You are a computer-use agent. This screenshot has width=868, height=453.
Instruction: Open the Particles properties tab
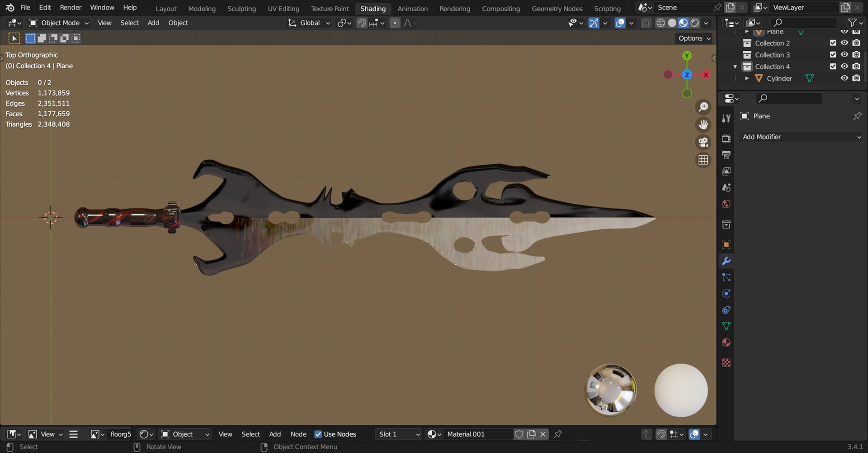[726, 277]
